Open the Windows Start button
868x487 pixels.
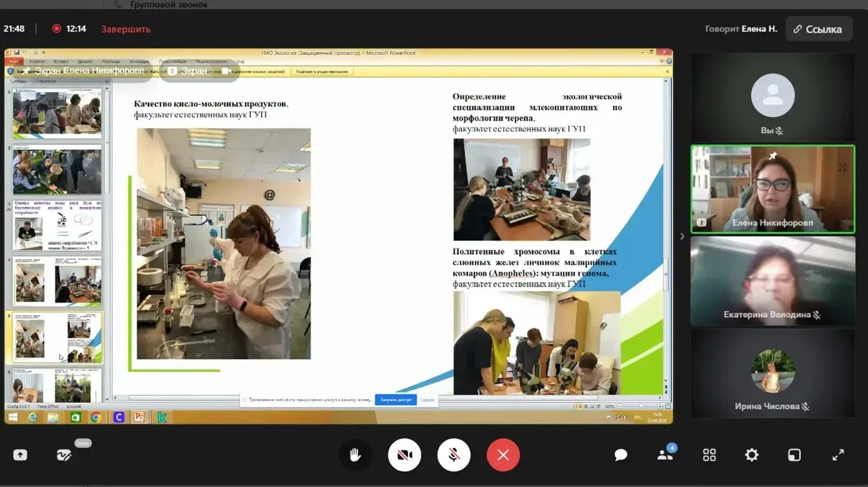(12, 417)
